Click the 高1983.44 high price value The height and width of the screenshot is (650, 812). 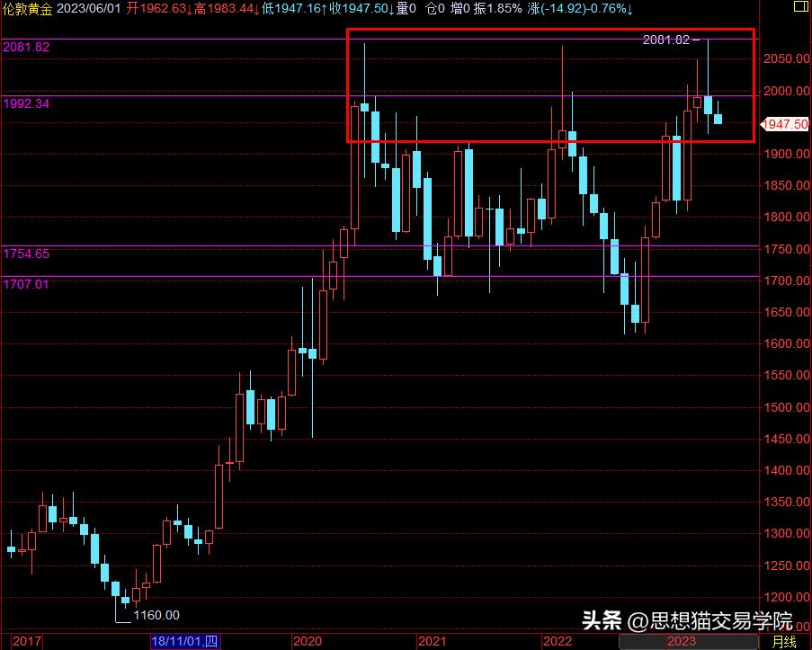click(227, 9)
